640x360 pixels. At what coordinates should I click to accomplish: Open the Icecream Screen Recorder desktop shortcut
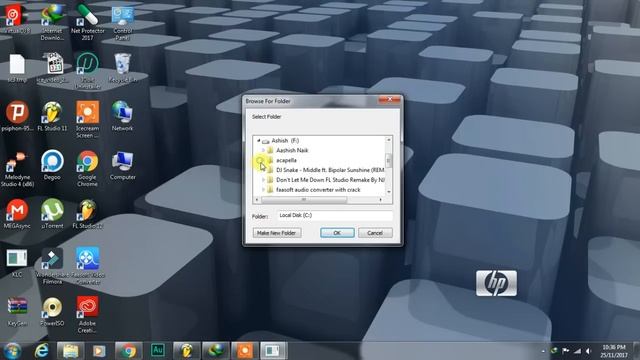(87, 119)
